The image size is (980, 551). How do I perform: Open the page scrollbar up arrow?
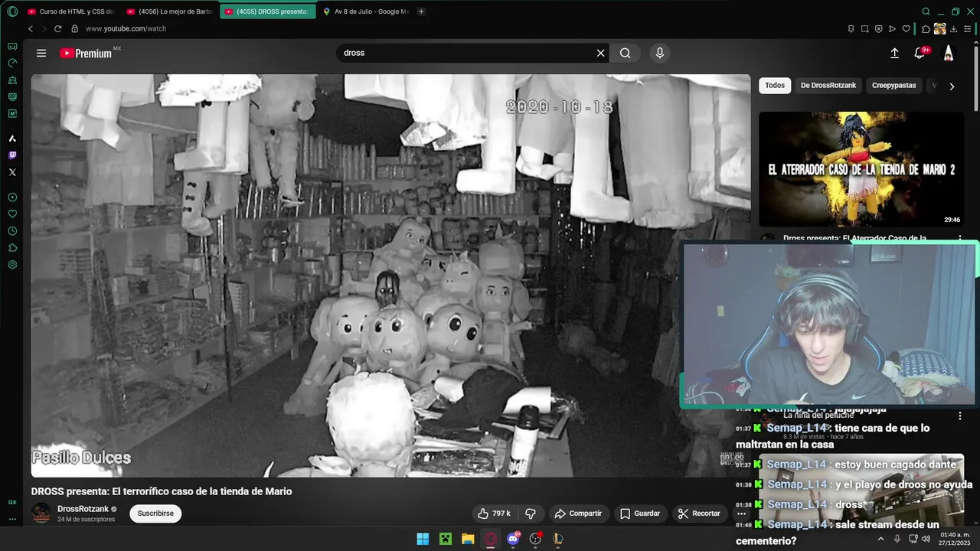pyautogui.click(x=976, y=42)
